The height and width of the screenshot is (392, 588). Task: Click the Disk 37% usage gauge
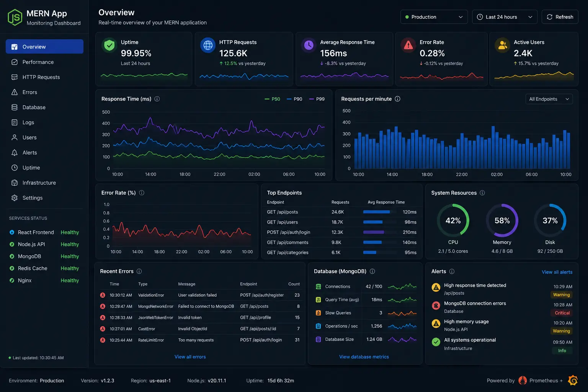click(x=550, y=220)
